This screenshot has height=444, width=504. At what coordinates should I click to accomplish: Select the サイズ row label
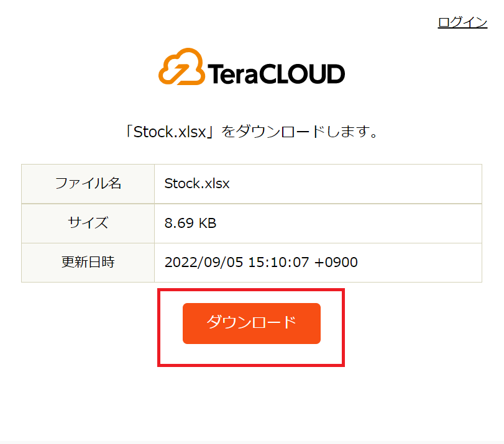click(88, 223)
